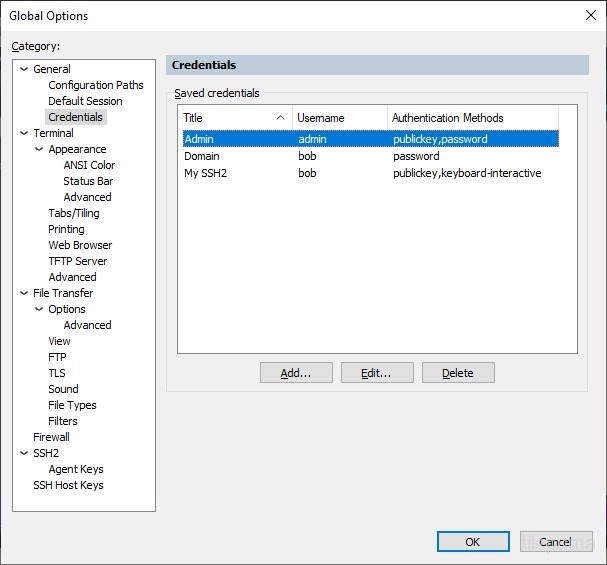Collapse the File Transfer category node
This screenshot has width=607, height=565.
pyautogui.click(x=25, y=293)
